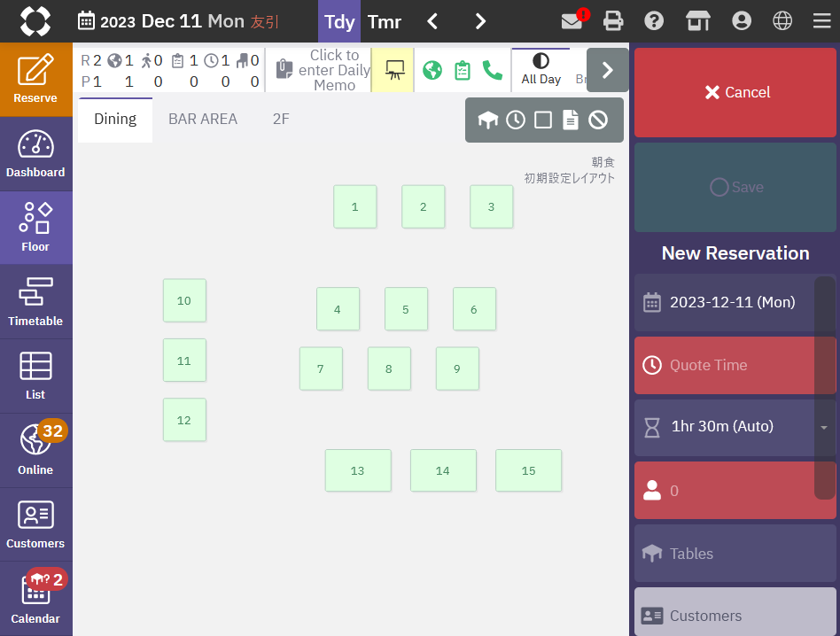This screenshot has height=636, width=840.
Task: Open the language globe icon
Action: [x=782, y=21]
